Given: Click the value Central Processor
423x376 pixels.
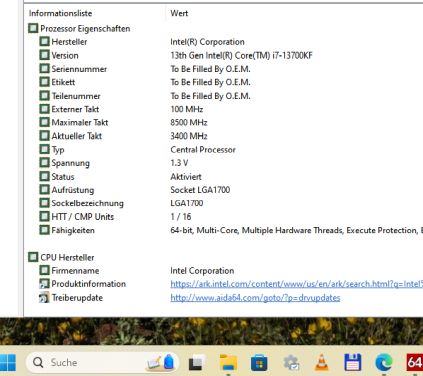Looking at the screenshot, I should tap(203, 150).
